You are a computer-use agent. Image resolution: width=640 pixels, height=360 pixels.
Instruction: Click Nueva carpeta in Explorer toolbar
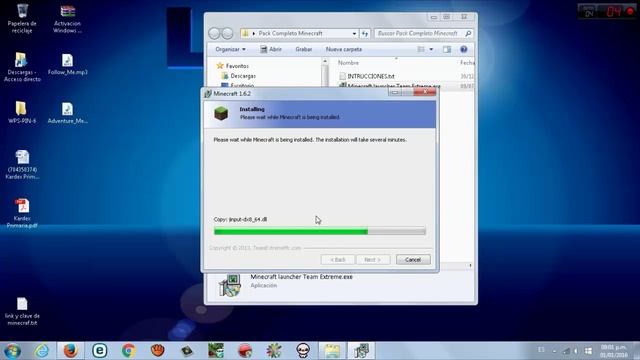(x=344, y=49)
